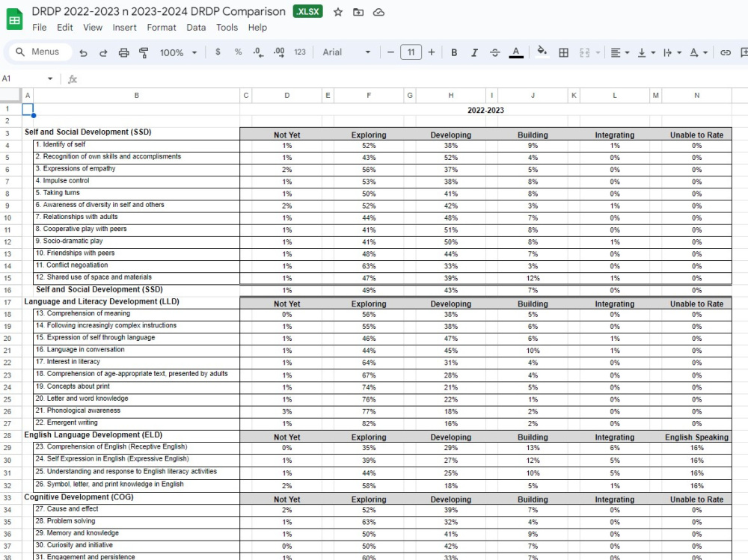Open the Insert menu
748x560 pixels.
coord(124,28)
